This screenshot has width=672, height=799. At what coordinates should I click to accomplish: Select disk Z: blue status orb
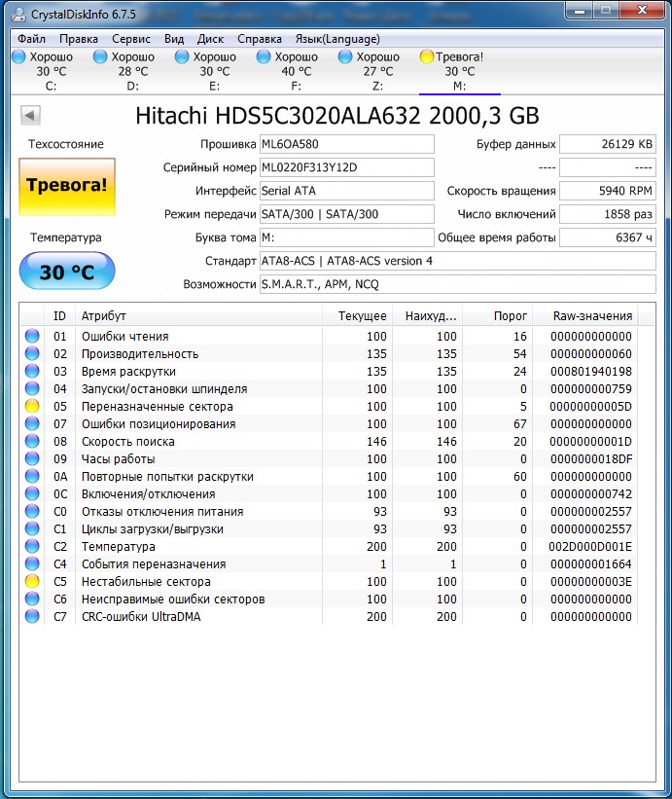[345, 56]
